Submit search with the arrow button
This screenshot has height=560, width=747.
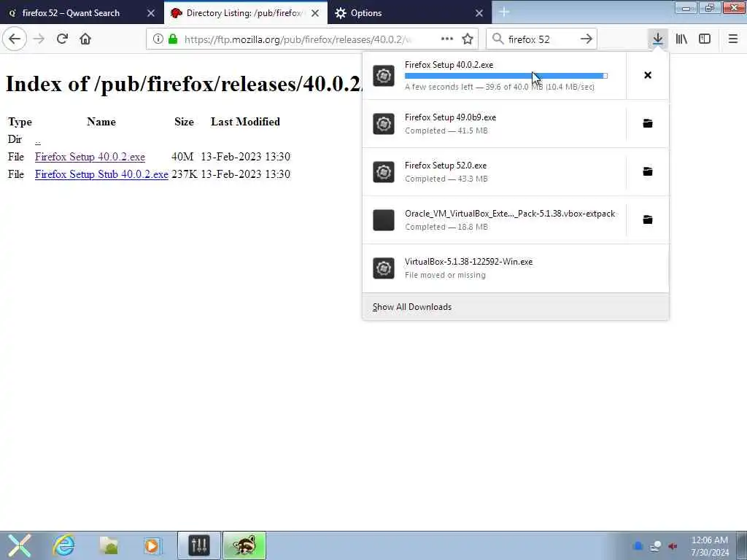pos(586,39)
